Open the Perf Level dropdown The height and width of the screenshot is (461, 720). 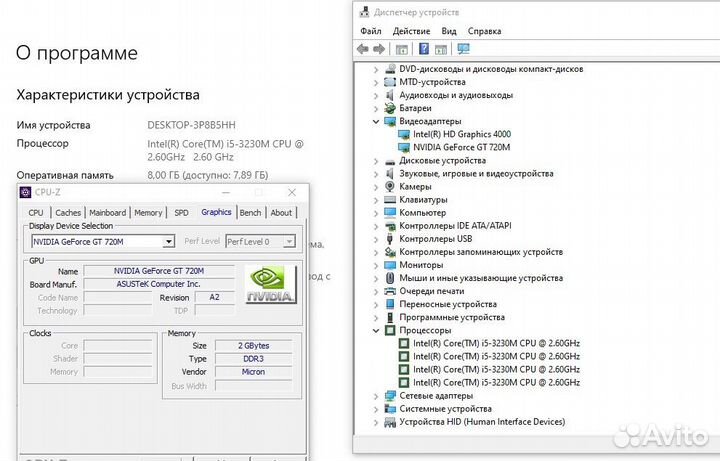289,242
